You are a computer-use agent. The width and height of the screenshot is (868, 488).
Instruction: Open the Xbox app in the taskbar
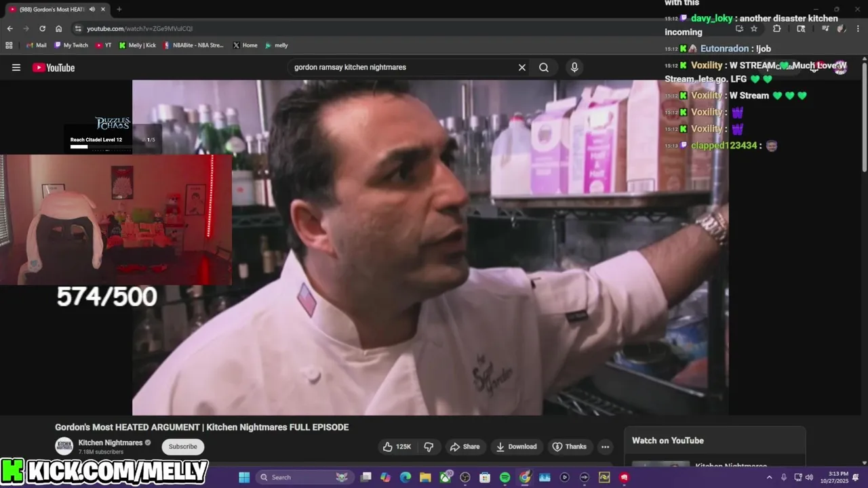[x=445, y=477]
